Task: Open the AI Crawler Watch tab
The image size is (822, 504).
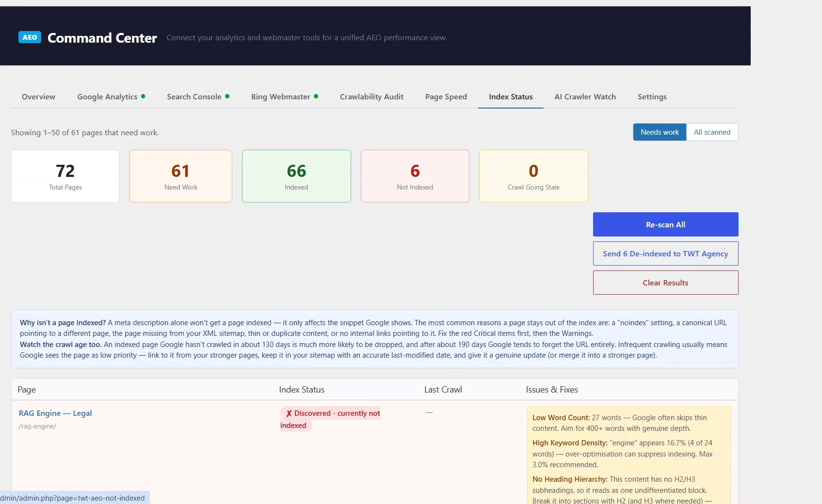Action: 585,97
